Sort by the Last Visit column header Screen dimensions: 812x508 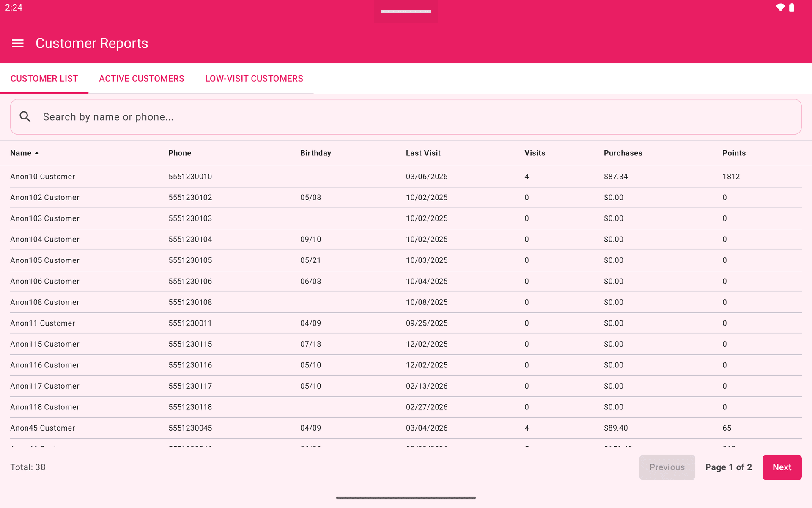pos(423,153)
